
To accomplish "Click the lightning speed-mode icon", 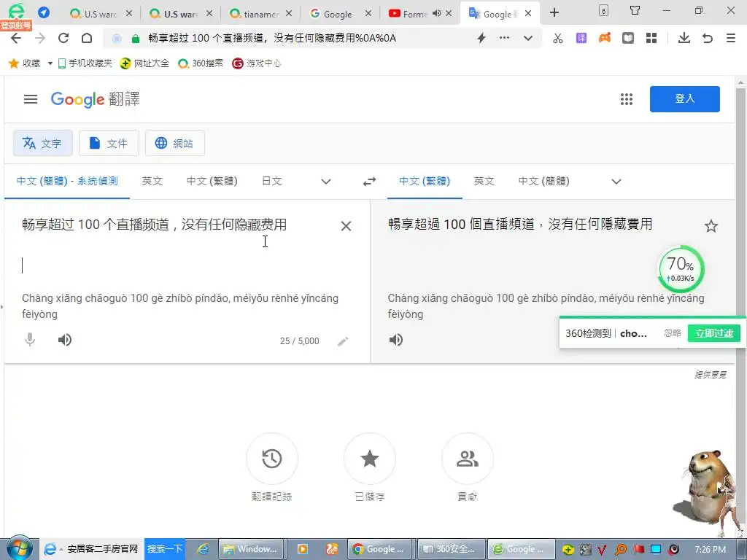I will click(x=481, y=38).
